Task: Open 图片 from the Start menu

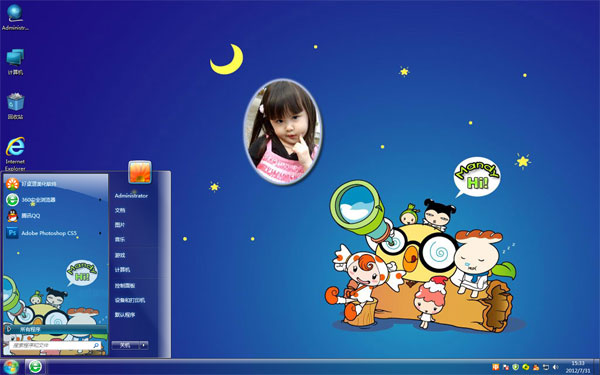Action: 120,225
